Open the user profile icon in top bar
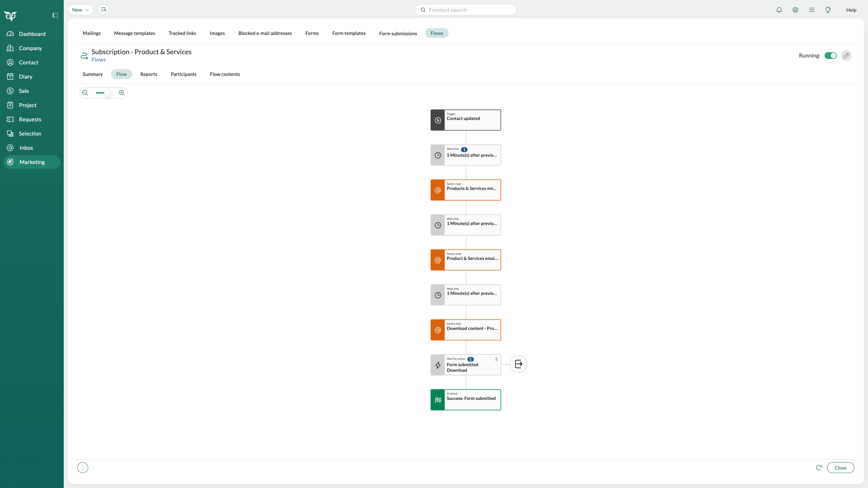This screenshot has width=868, height=488. click(795, 10)
